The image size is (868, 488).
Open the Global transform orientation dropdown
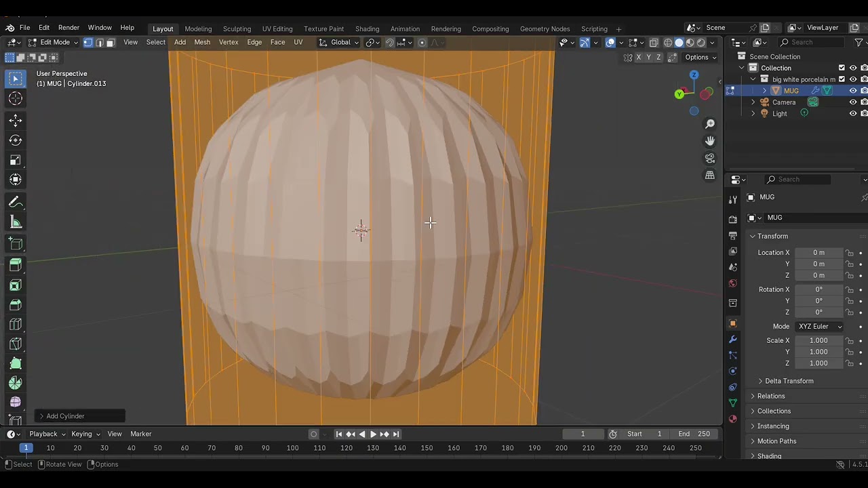(x=338, y=42)
